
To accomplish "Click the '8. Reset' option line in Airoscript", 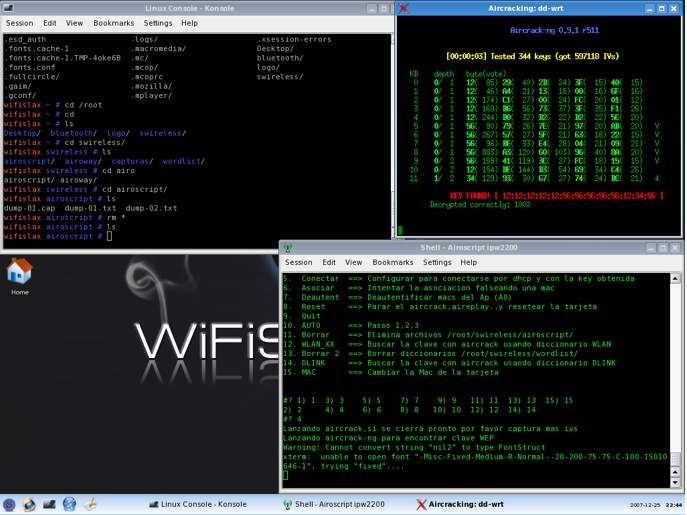I will coord(440,307).
